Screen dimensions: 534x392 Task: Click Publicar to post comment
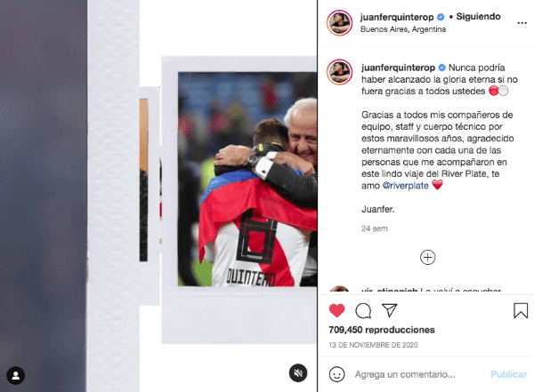coord(508,374)
